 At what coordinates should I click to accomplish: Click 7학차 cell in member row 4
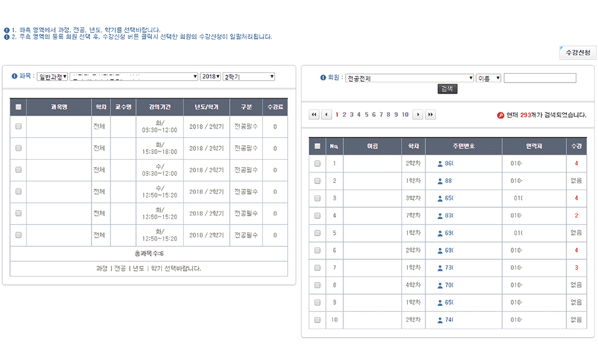413,216
